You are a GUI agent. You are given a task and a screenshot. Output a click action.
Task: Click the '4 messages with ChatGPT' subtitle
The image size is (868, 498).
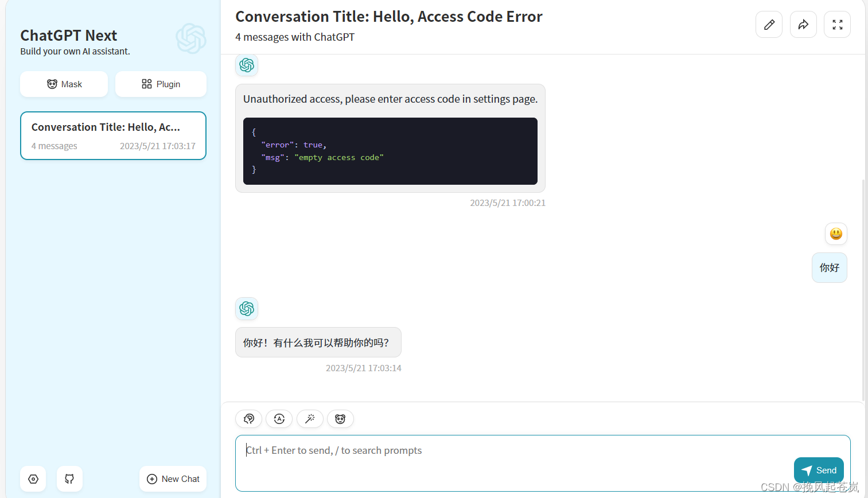coord(295,37)
